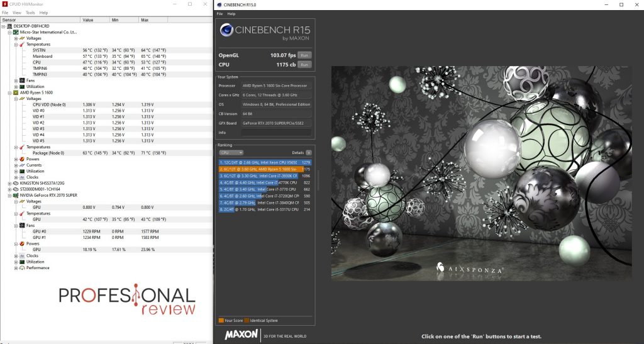Image resolution: width=644 pixels, height=344 pixels.
Task: Open the Ranking CPU dropdown in Cinebench
Action: [231, 153]
